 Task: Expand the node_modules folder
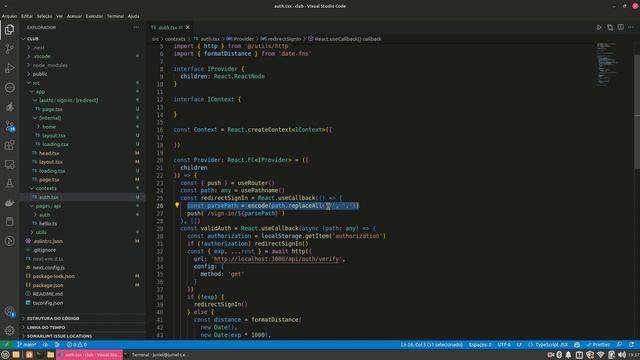tap(50, 65)
